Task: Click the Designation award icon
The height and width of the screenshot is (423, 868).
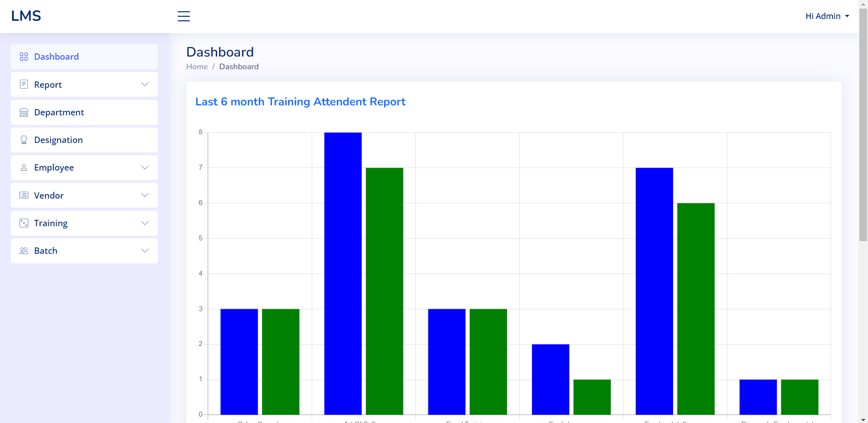Action: pyautogui.click(x=24, y=140)
